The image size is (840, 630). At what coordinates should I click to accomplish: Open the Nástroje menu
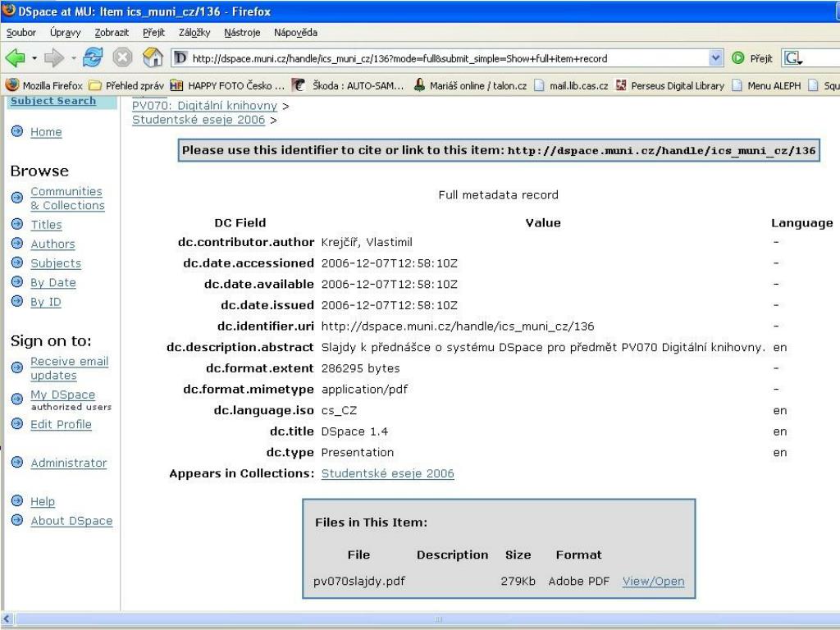(x=242, y=32)
